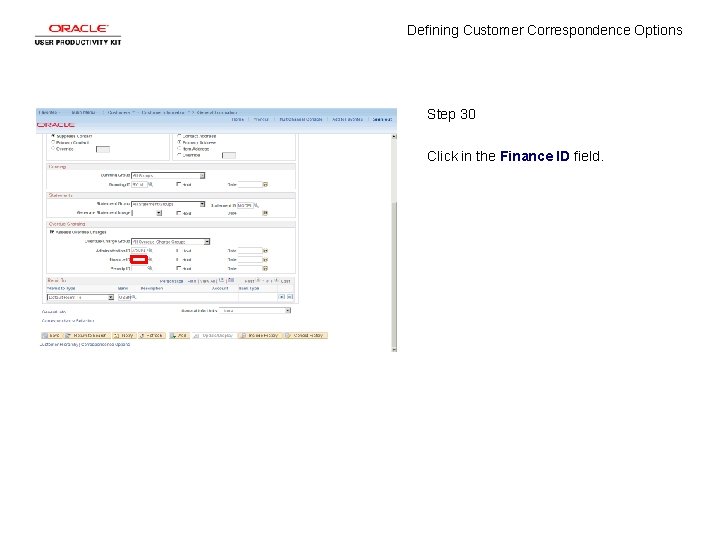The image size is (720, 540).
Task: Click Remit To zoom grid icon
Action: point(222,281)
